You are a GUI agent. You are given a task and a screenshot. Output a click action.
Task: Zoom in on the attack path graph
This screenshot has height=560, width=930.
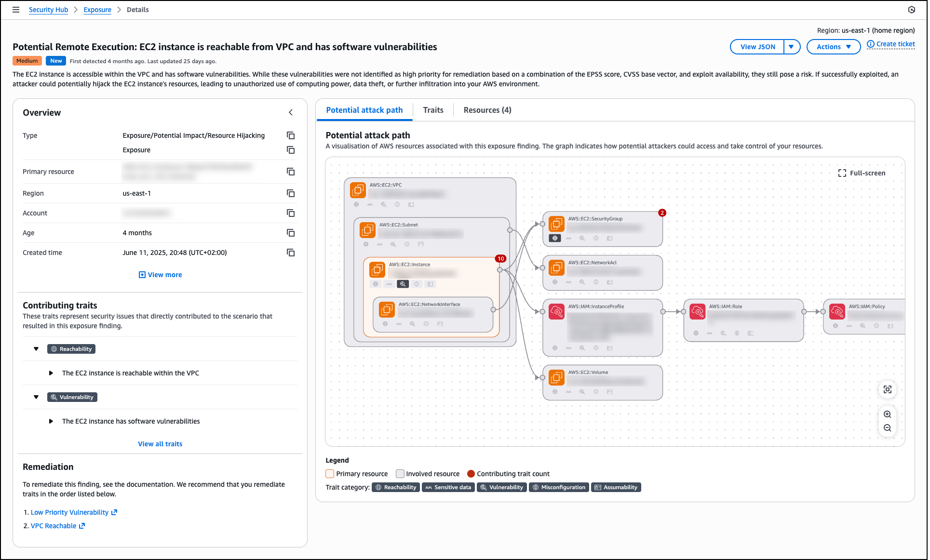(887, 414)
